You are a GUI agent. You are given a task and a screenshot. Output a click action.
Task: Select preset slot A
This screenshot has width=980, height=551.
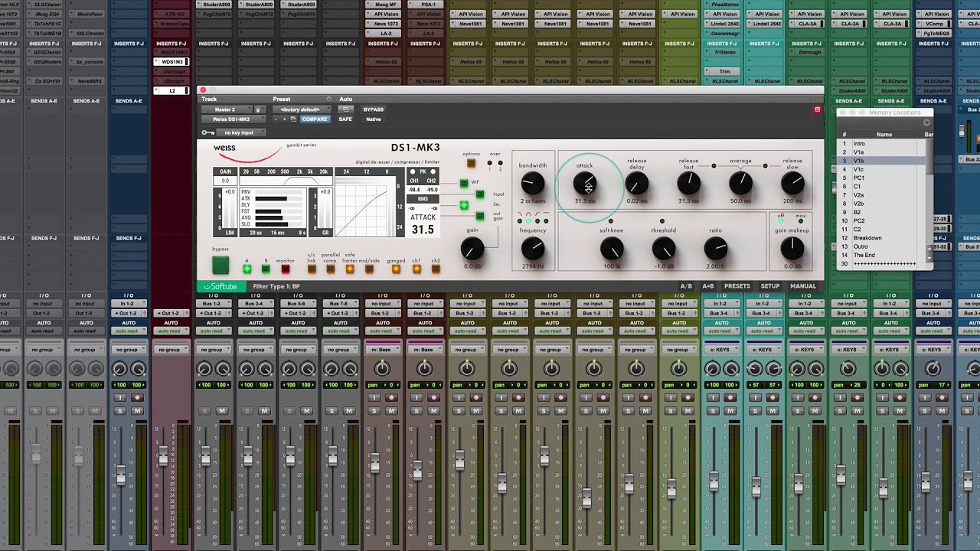tap(247, 269)
